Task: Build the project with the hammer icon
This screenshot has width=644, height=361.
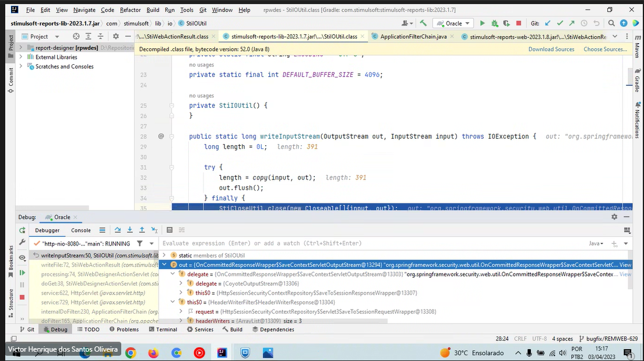Action: pos(423,23)
